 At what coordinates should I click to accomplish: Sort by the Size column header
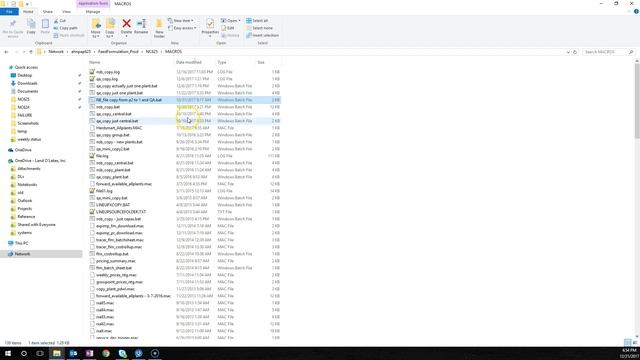click(x=261, y=62)
